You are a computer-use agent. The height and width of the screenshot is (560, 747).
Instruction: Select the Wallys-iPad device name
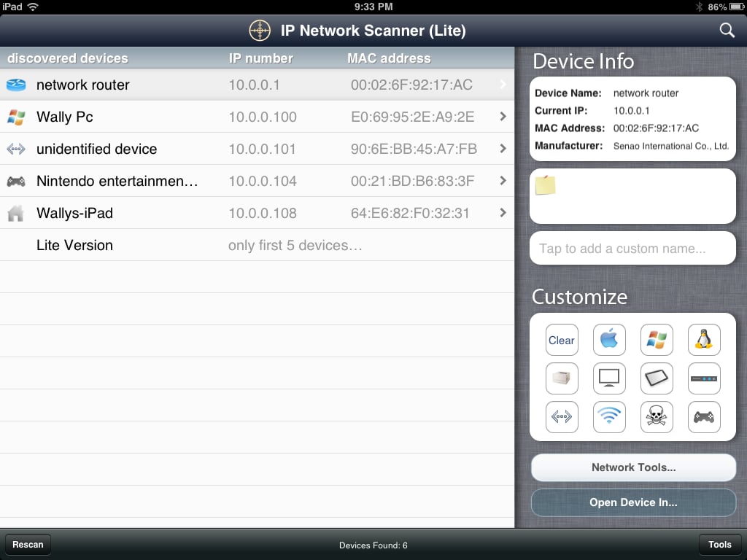(x=75, y=213)
